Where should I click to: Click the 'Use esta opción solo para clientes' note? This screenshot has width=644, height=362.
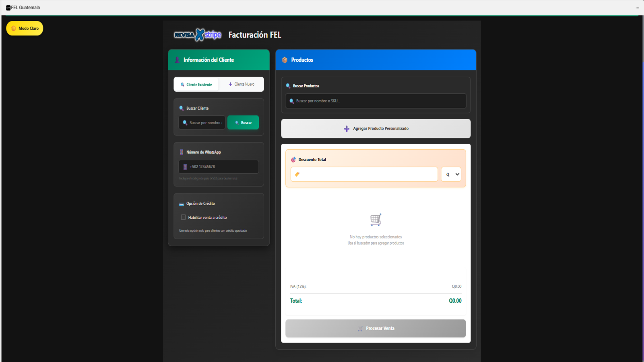213,230
